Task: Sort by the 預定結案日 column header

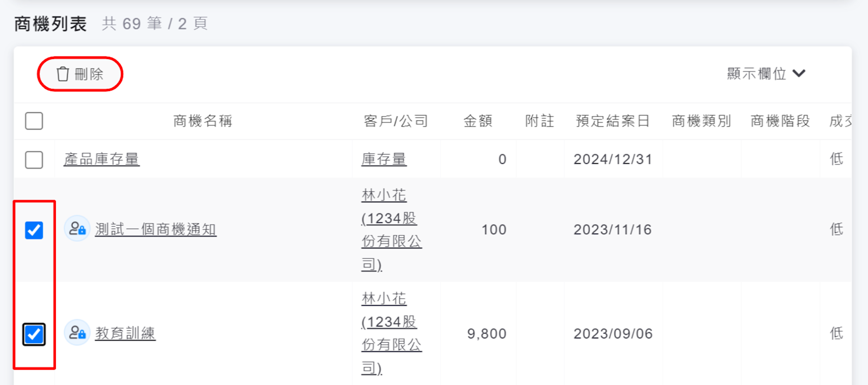Action: (x=613, y=121)
